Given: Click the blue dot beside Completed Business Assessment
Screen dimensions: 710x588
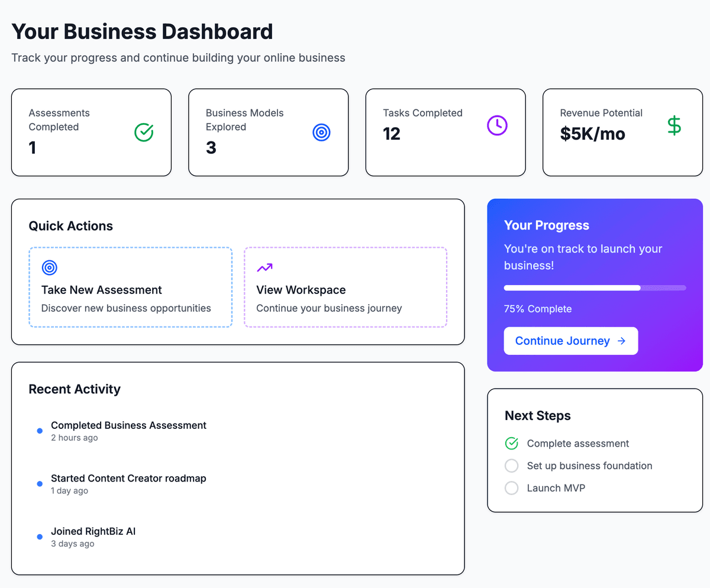Looking at the screenshot, I should [x=39, y=431].
